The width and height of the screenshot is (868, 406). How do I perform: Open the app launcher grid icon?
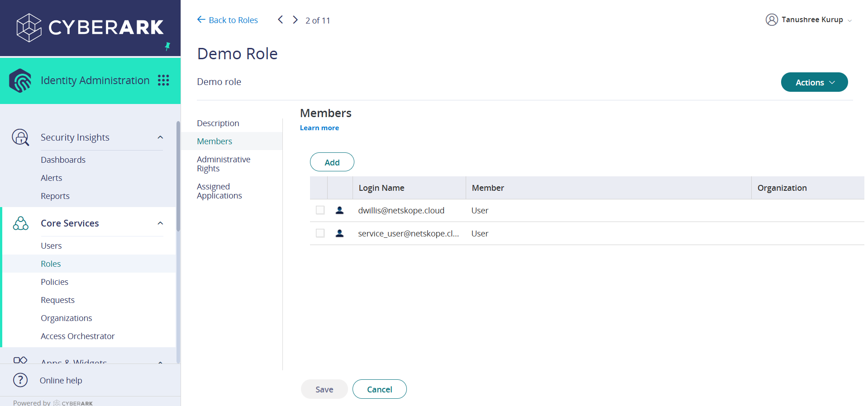click(163, 80)
